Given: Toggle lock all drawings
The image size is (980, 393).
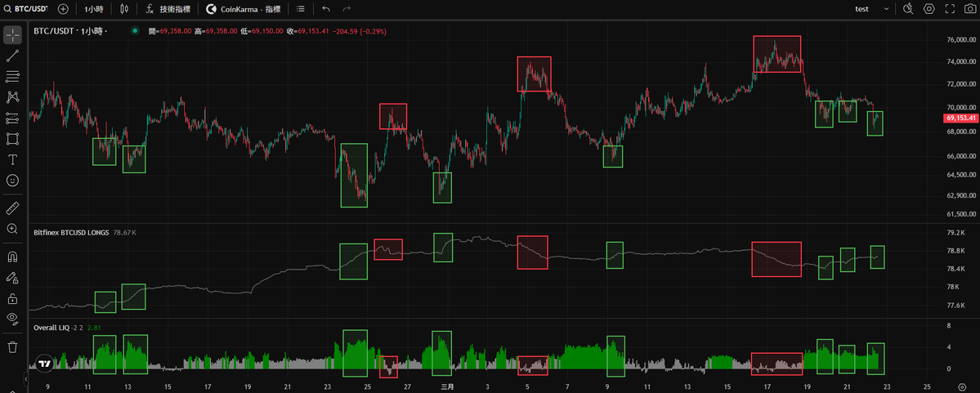Looking at the screenshot, I should tap(12, 297).
